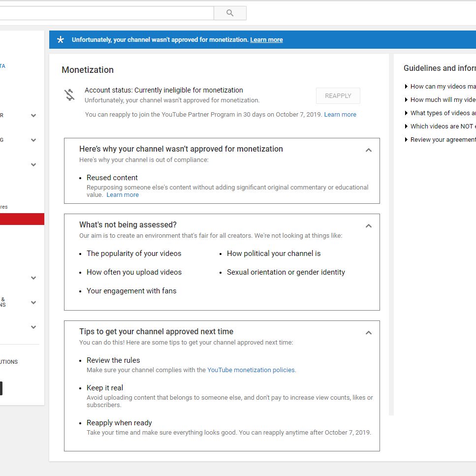476x476 pixels.
Task: Click the search magnifier button
Action: click(230, 13)
